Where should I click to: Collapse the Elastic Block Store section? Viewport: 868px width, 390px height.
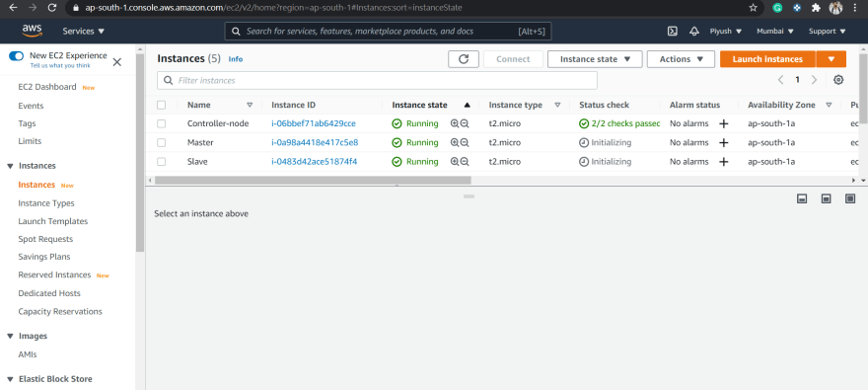(10, 379)
